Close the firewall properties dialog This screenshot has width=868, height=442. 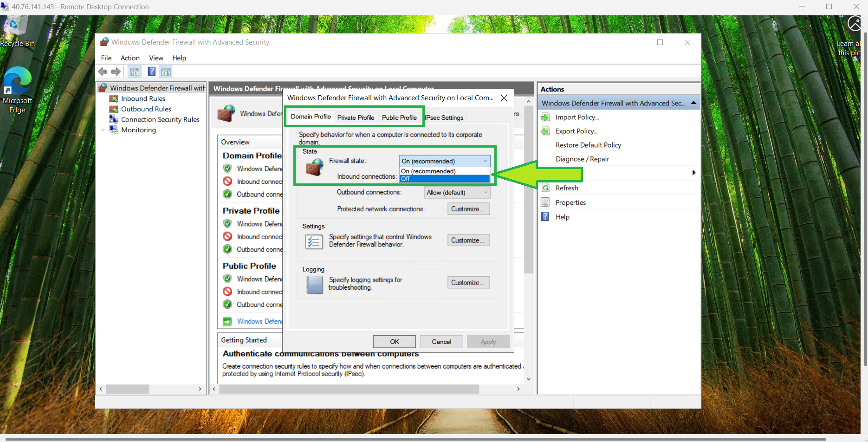tap(504, 98)
